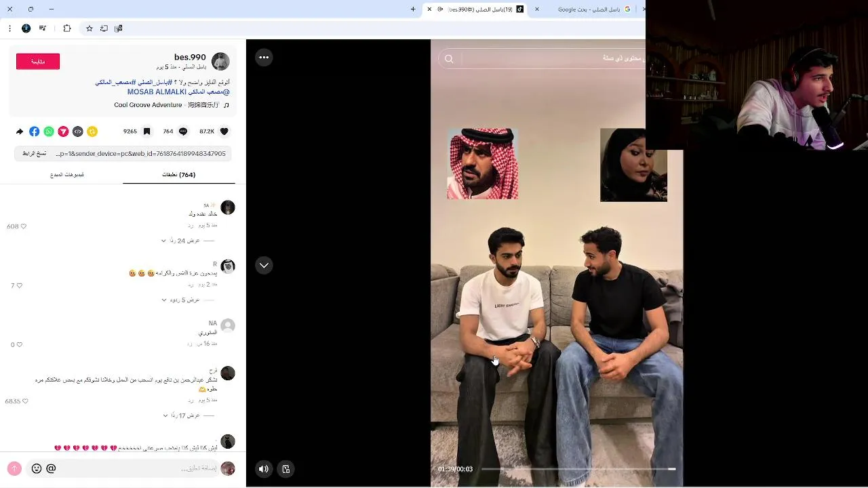The width and height of the screenshot is (868, 488).
Task: Toggle like on the 608-likes comment
Action: point(24,226)
